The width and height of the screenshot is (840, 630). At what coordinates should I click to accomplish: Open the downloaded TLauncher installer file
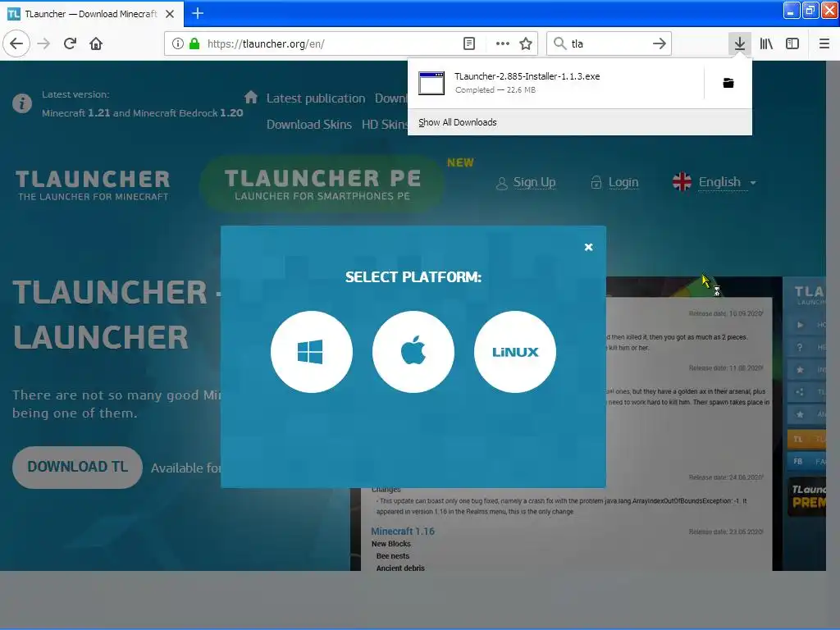point(555,83)
